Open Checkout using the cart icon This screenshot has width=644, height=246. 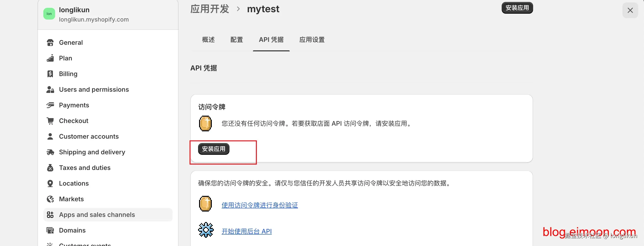(50, 121)
